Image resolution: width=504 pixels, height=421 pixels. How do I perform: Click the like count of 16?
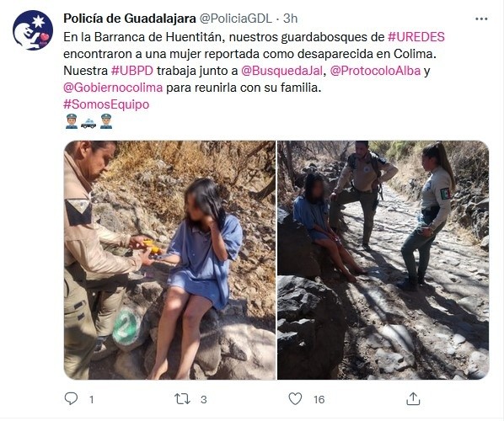click(x=319, y=399)
